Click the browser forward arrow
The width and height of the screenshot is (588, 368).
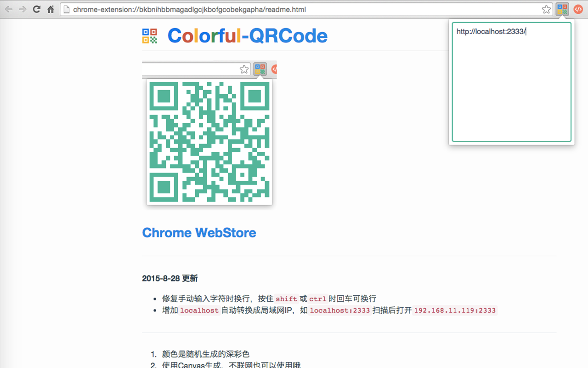point(23,9)
